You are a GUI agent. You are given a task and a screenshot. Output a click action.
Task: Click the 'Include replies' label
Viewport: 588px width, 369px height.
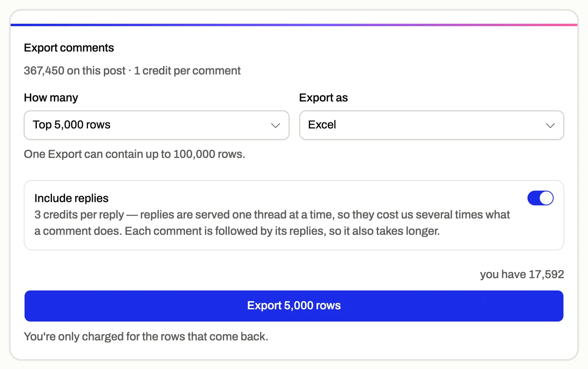[x=72, y=198]
